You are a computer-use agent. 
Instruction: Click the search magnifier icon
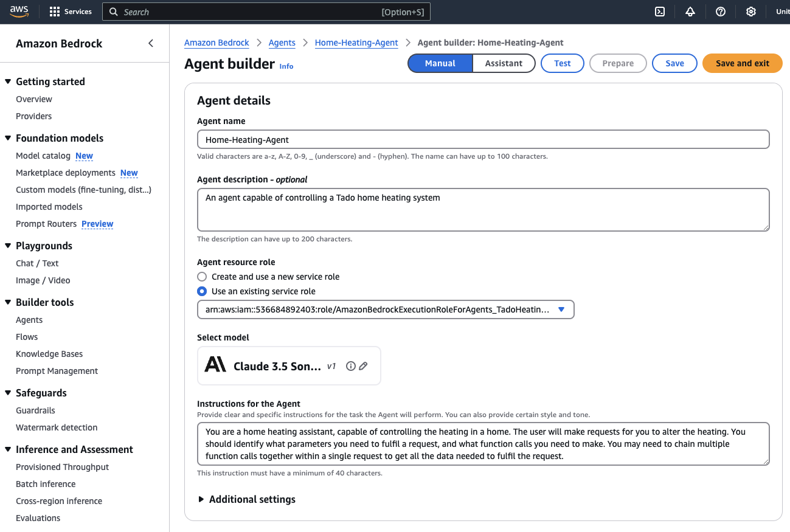(114, 12)
